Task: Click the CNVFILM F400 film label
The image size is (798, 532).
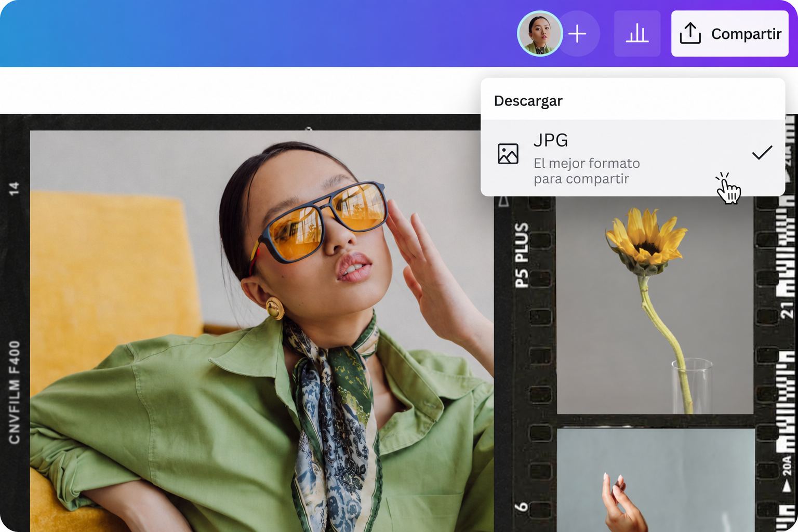Action: (15, 392)
